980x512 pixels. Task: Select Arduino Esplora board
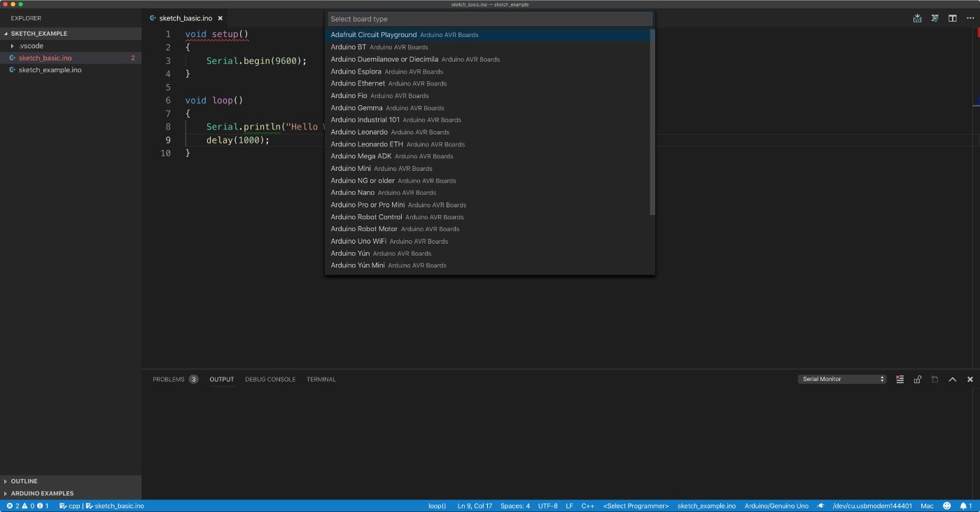488,71
